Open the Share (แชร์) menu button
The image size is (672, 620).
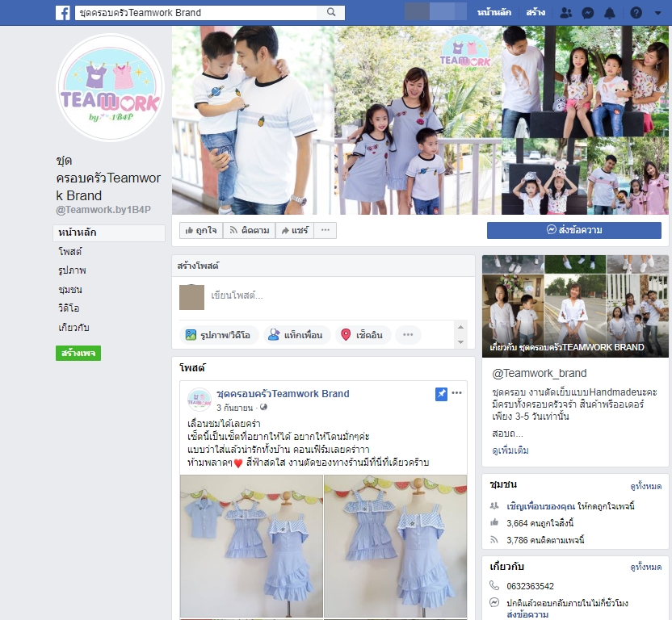(294, 230)
